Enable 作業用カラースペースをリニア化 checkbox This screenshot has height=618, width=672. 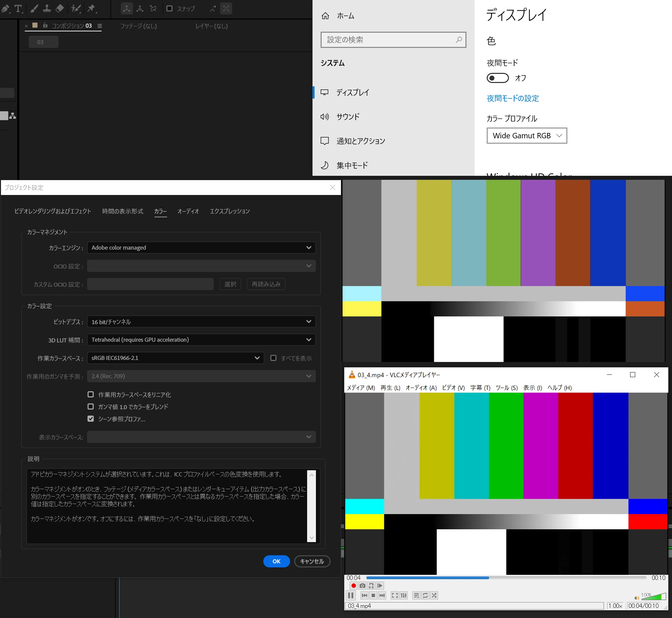(x=91, y=394)
